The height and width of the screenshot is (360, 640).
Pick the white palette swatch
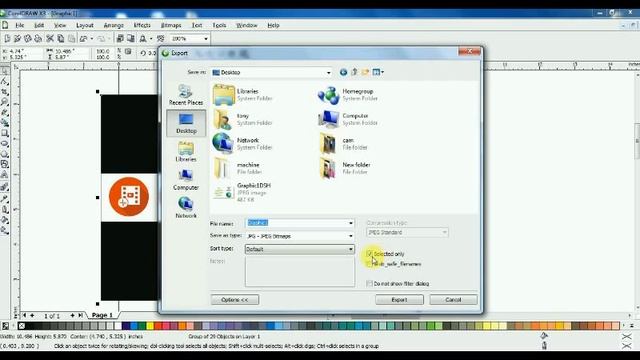pyautogui.click(x=118, y=326)
